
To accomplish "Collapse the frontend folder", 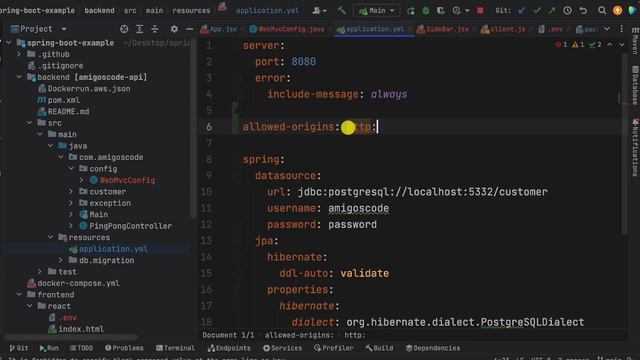I will point(19,294).
